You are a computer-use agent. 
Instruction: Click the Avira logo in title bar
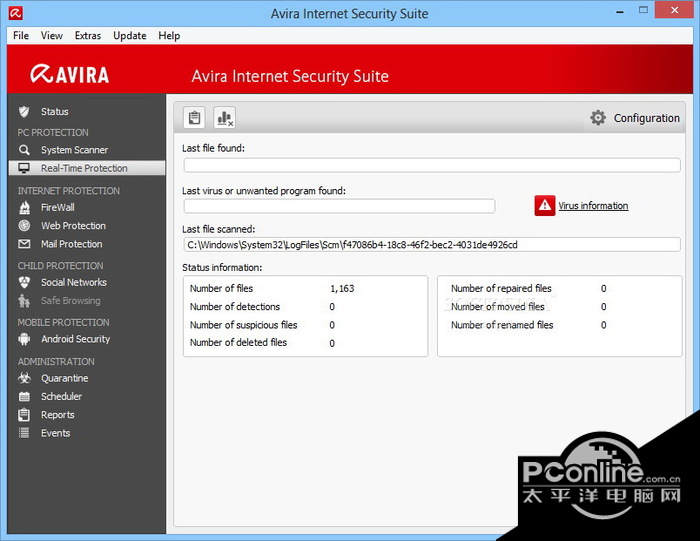point(15,13)
